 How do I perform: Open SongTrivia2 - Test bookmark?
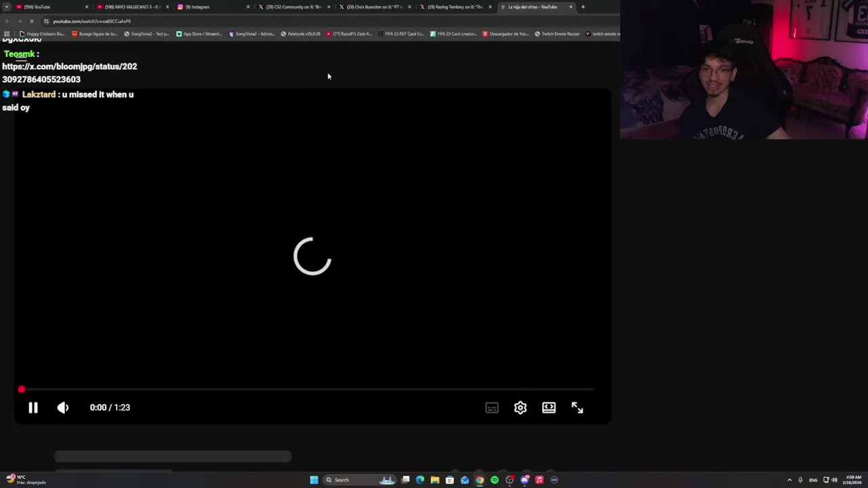tap(146, 34)
